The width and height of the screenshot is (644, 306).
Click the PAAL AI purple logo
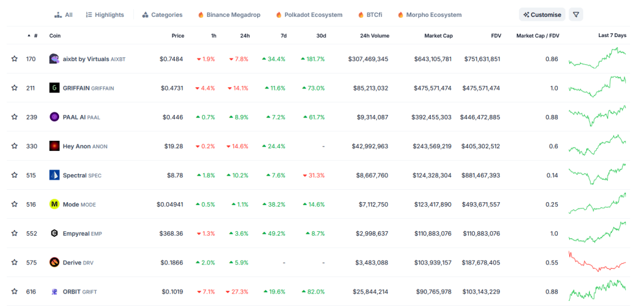tap(54, 117)
